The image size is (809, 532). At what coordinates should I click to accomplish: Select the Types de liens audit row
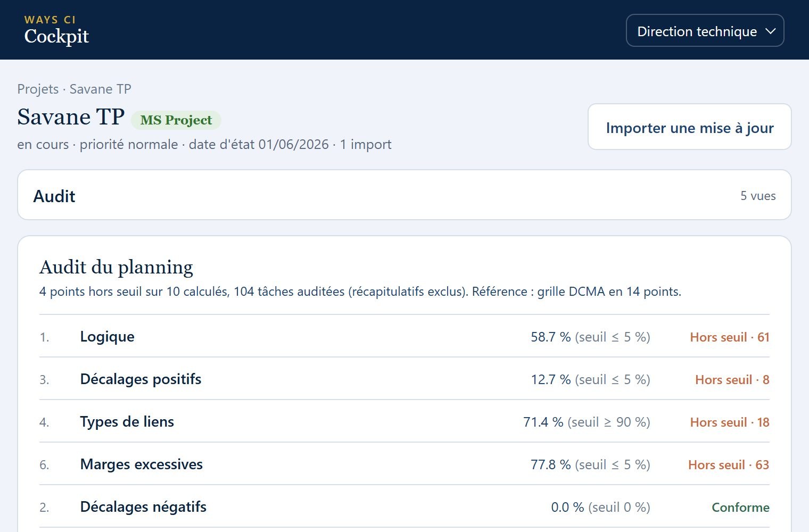[404, 421]
